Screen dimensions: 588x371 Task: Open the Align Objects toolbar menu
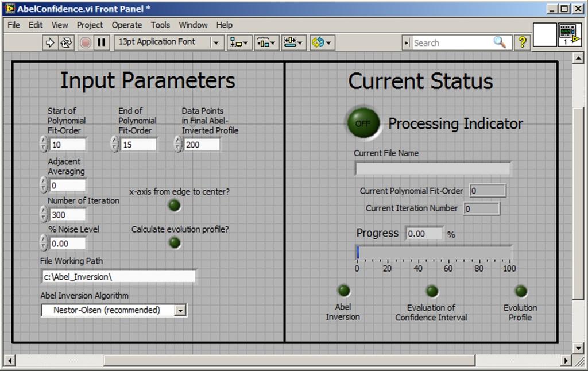click(238, 42)
